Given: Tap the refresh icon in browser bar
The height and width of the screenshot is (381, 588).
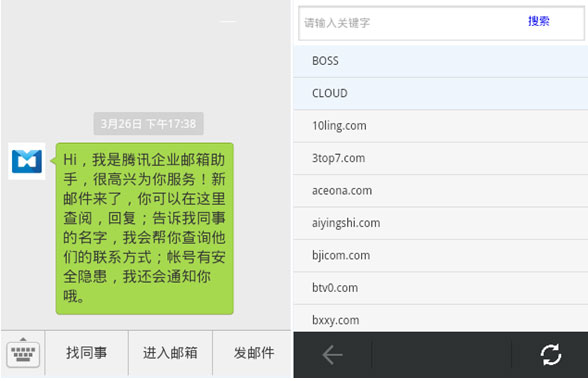Looking at the screenshot, I should coord(550,354).
